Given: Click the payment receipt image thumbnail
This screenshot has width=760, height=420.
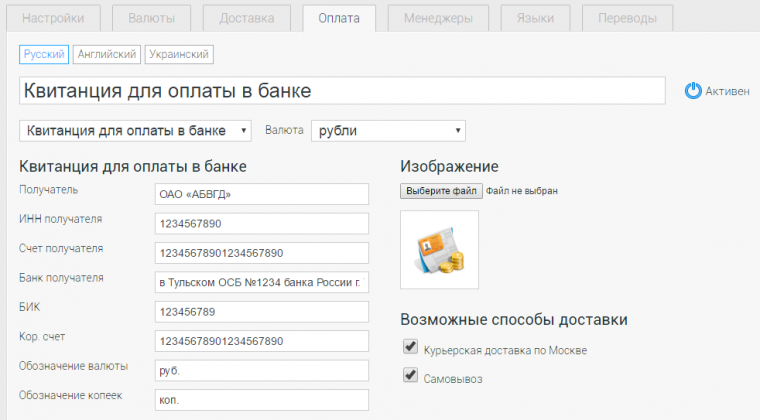Looking at the screenshot, I should 439,250.
